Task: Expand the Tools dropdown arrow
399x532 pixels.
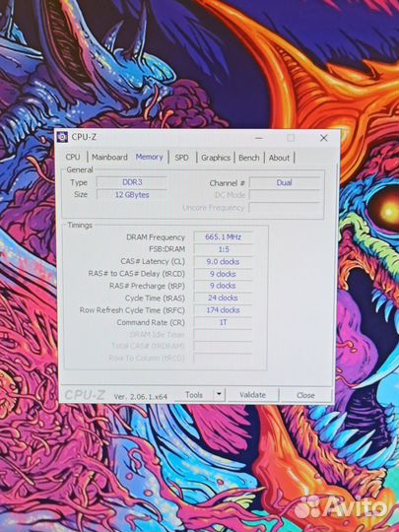Action: pyautogui.click(x=219, y=395)
